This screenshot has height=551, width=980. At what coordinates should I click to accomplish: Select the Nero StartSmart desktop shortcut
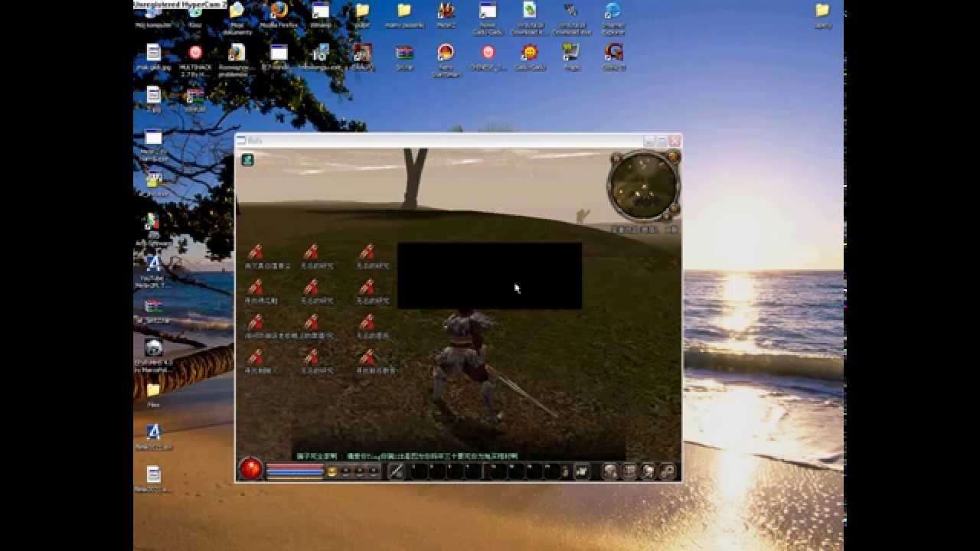tap(446, 61)
